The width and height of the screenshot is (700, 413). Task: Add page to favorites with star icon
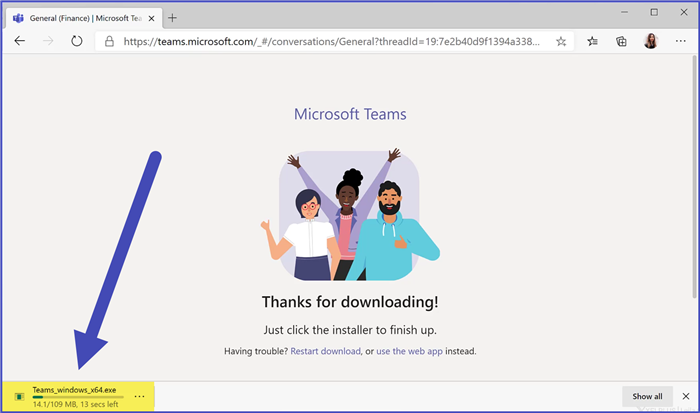coord(561,42)
